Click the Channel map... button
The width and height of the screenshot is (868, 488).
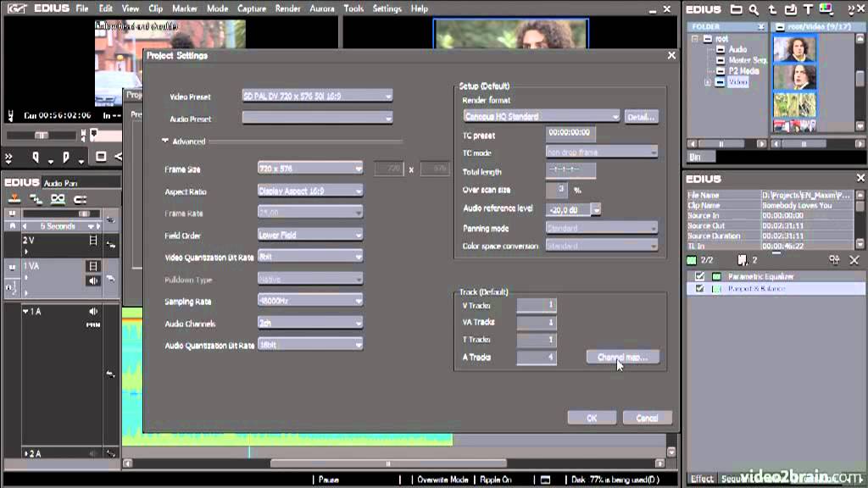[x=623, y=357]
